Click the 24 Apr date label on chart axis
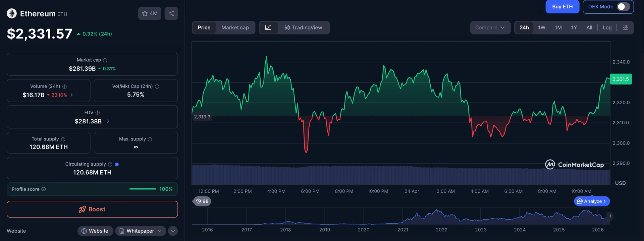The height and width of the screenshot is (241, 644). [412, 191]
